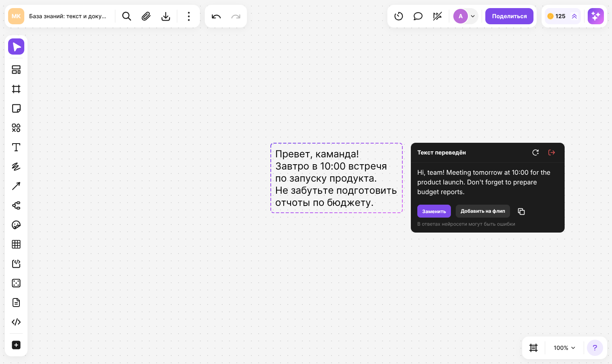Open the embed code tool
The height and width of the screenshot is (364, 612).
pos(16,322)
